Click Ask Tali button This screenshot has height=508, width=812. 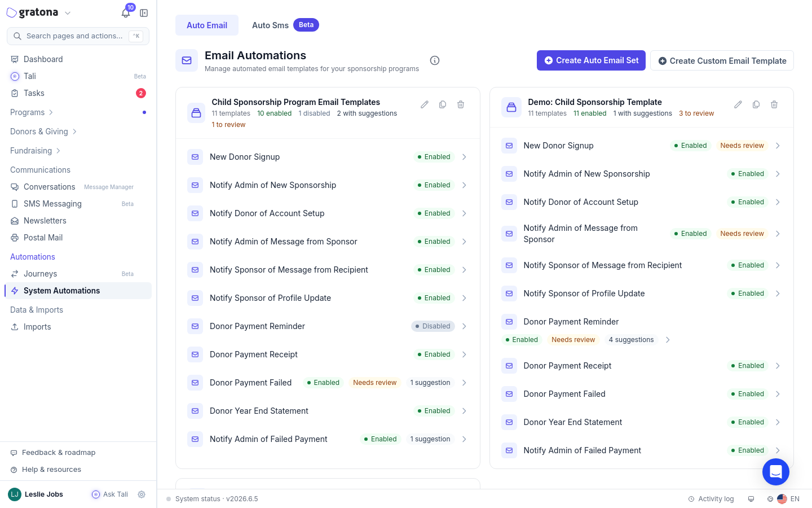[110, 494]
